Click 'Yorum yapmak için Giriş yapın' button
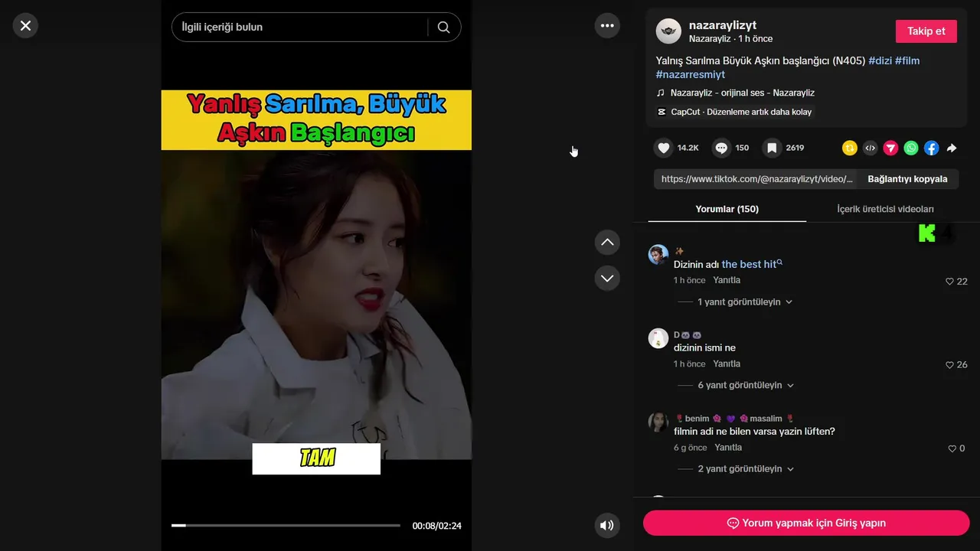 pos(806,523)
